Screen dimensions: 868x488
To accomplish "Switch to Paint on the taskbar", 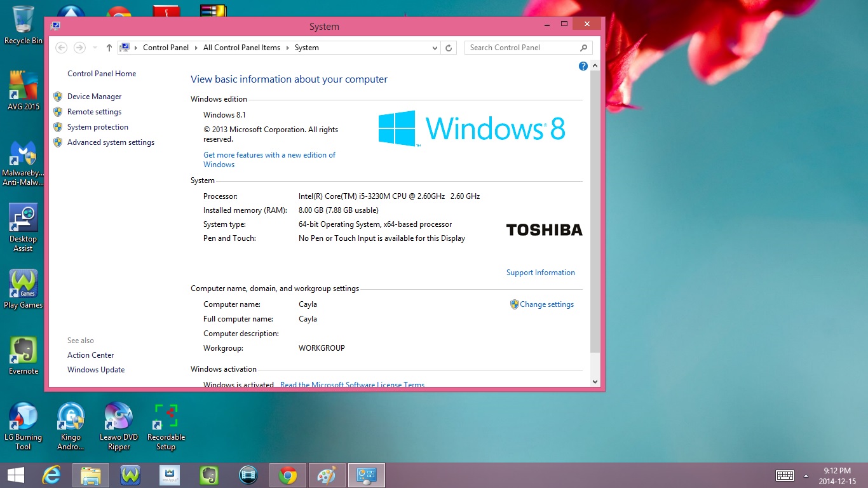I will (327, 475).
